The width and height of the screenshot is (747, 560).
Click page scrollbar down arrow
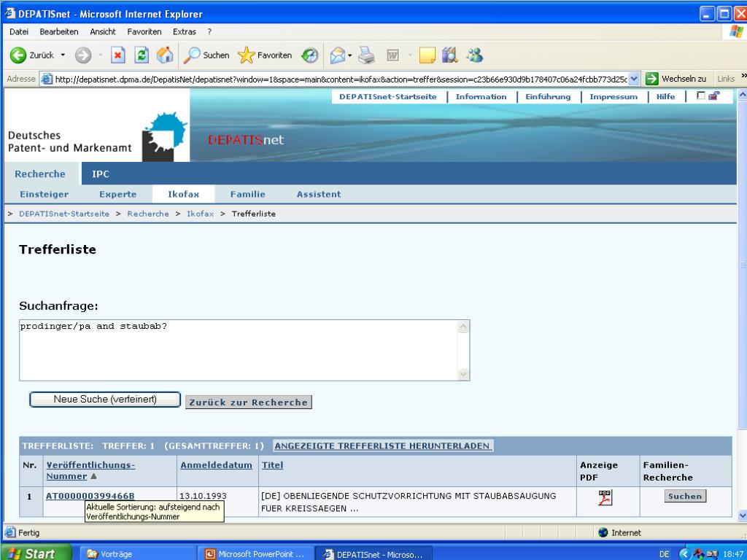coord(742,516)
